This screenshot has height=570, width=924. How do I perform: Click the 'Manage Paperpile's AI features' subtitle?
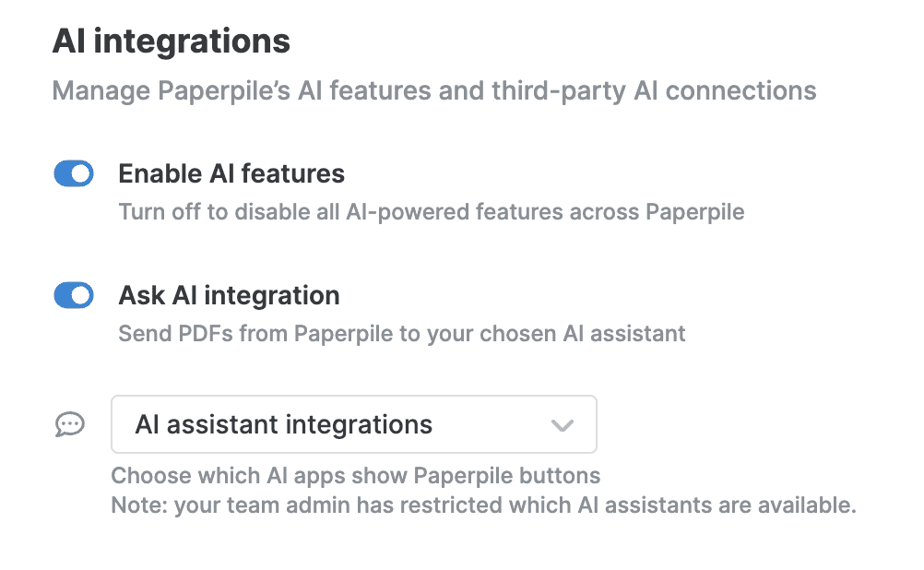pos(434,90)
